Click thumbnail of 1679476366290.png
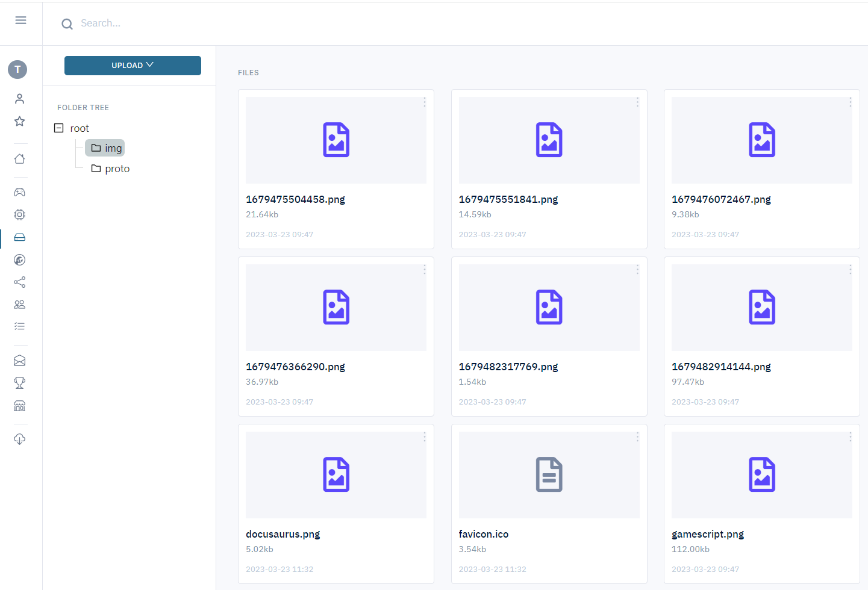 (x=336, y=308)
